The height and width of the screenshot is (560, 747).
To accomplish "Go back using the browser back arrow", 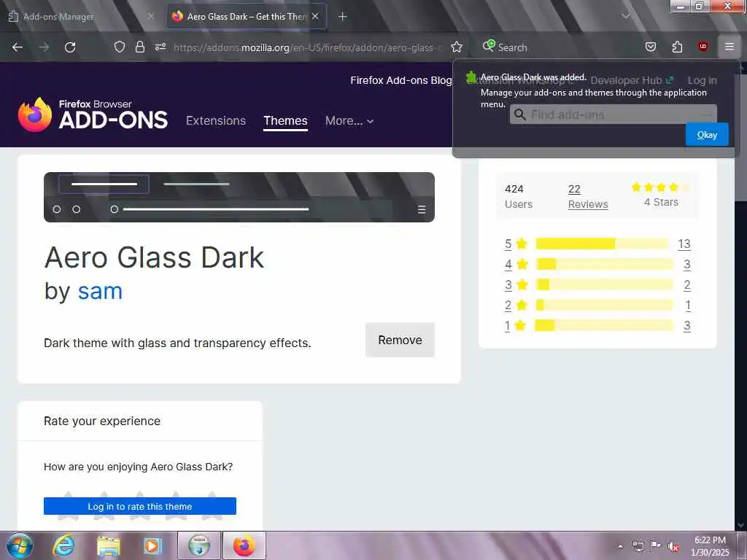I will coord(18,47).
